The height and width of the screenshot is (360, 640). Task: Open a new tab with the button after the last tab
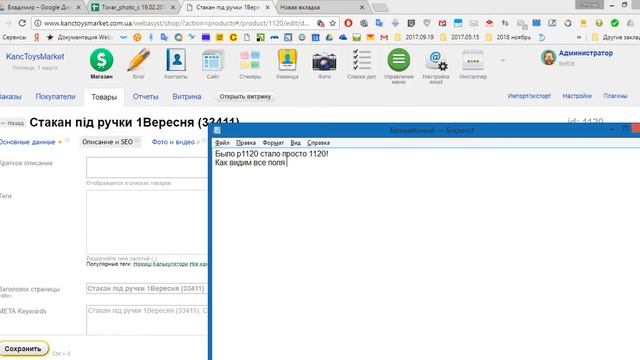[380, 7]
